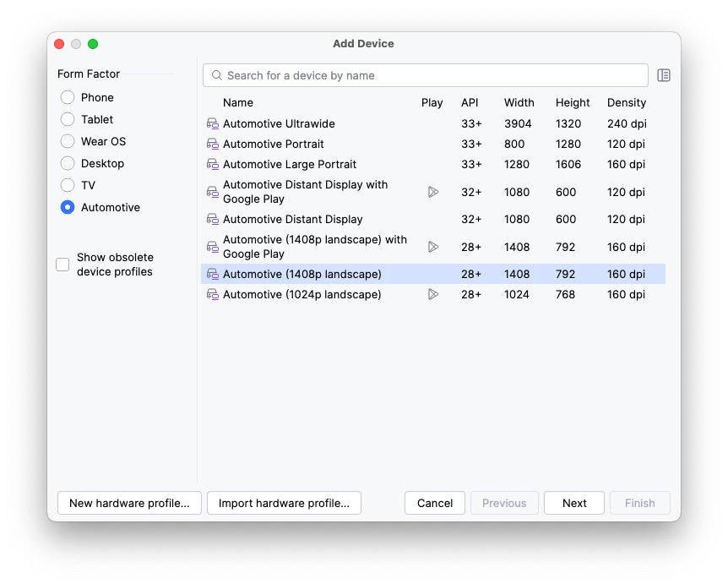Sort the list by API column
Screen dimensions: 728x584
[470, 102]
